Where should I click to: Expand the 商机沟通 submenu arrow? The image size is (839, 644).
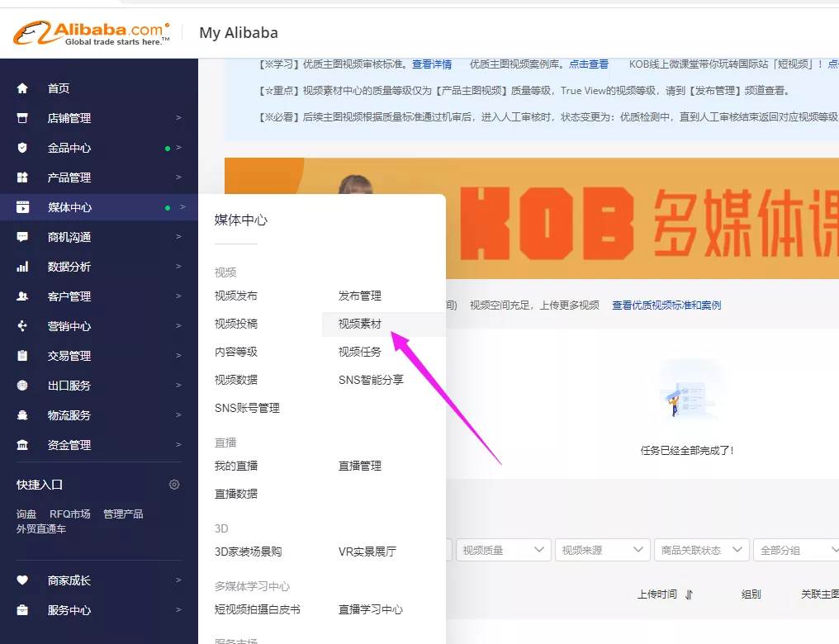point(178,236)
